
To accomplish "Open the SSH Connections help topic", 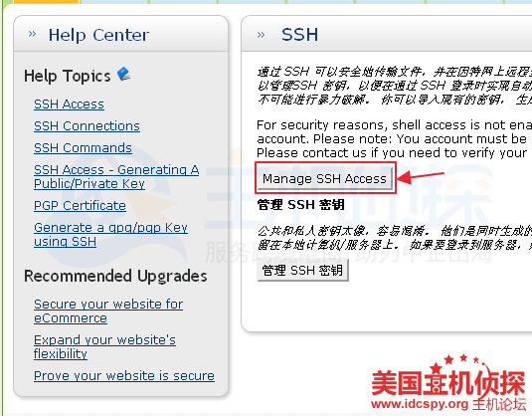I will pyautogui.click(x=87, y=126).
